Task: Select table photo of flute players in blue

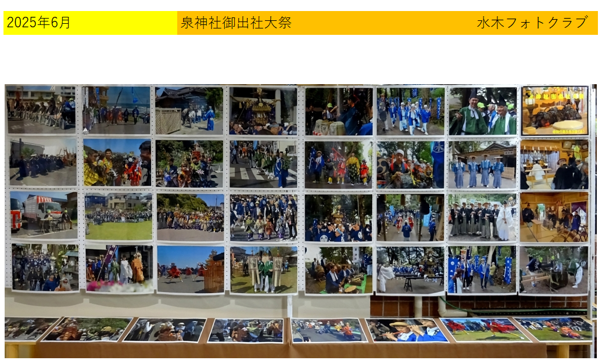Action: pos(406,330)
